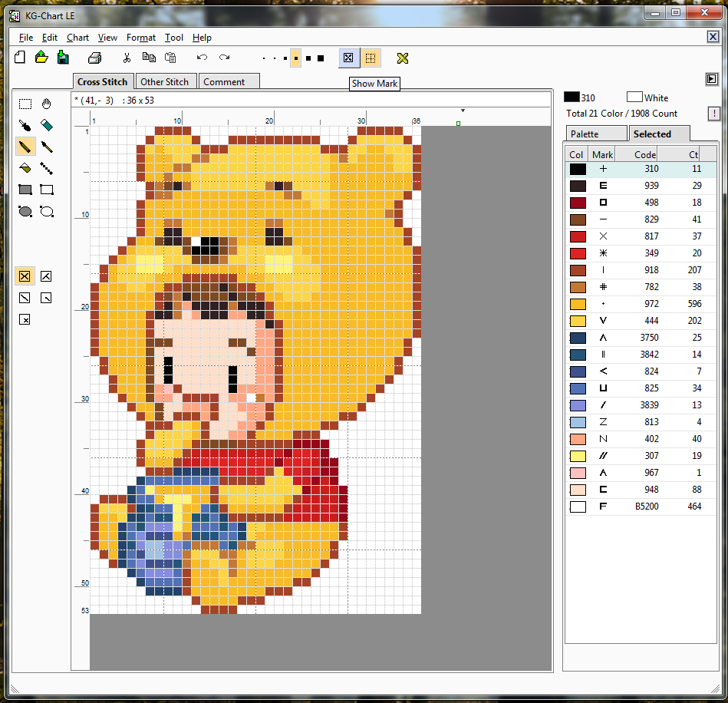Viewport: 728px width, 703px height.
Task: Select the filled rectangle tool
Action: pos(25,190)
